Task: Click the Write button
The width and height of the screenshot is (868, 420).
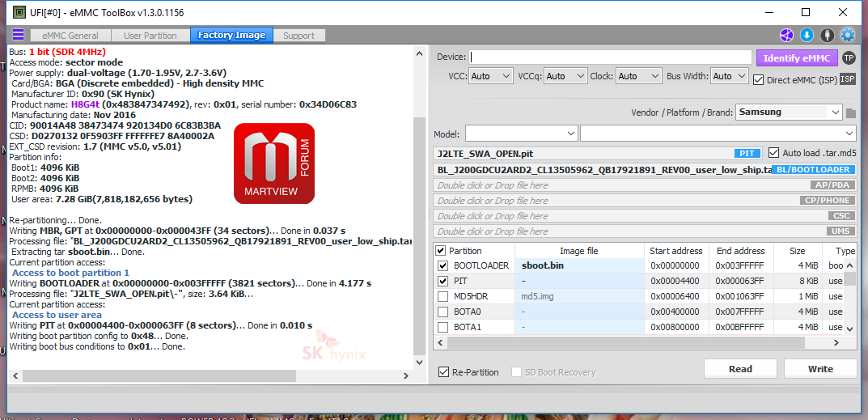Action: (x=820, y=369)
